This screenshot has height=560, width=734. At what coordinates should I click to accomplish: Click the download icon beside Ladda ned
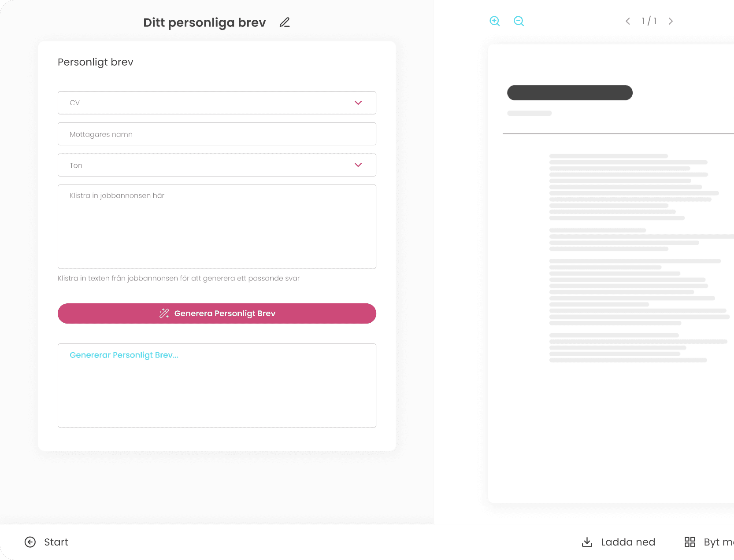[587, 542]
